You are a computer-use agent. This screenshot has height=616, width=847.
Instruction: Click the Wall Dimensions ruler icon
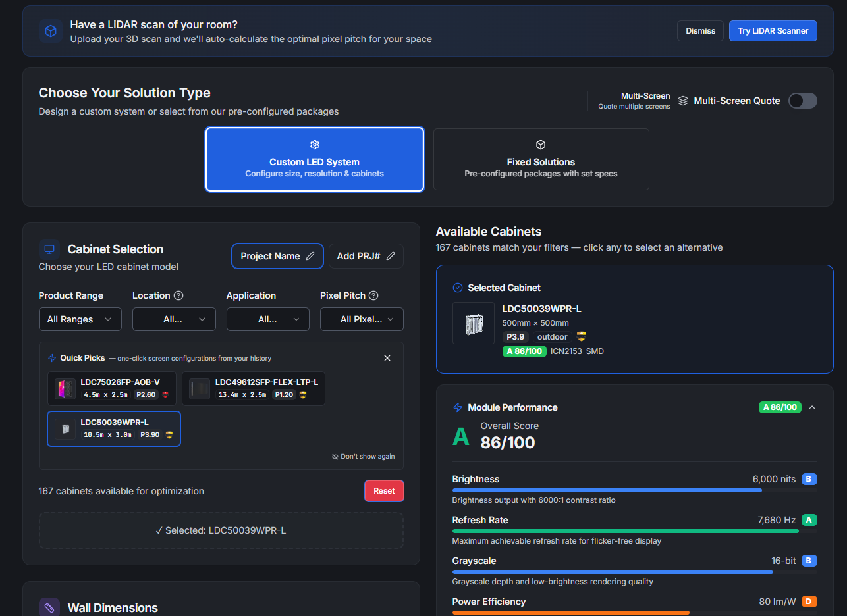(x=49, y=606)
